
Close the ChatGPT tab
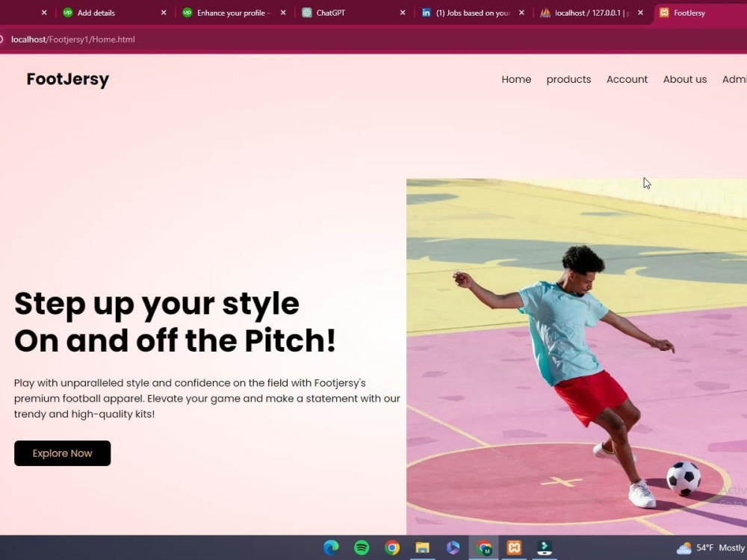pyautogui.click(x=403, y=13)
